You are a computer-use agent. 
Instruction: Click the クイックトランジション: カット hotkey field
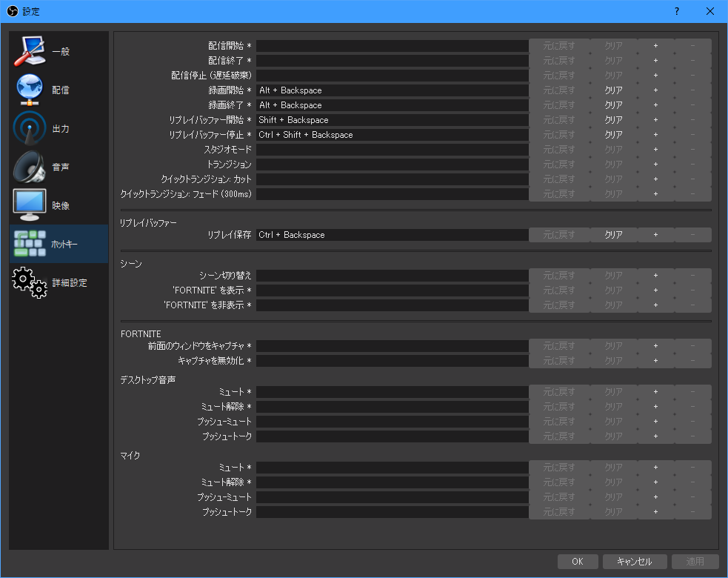(x=393, y=179)
